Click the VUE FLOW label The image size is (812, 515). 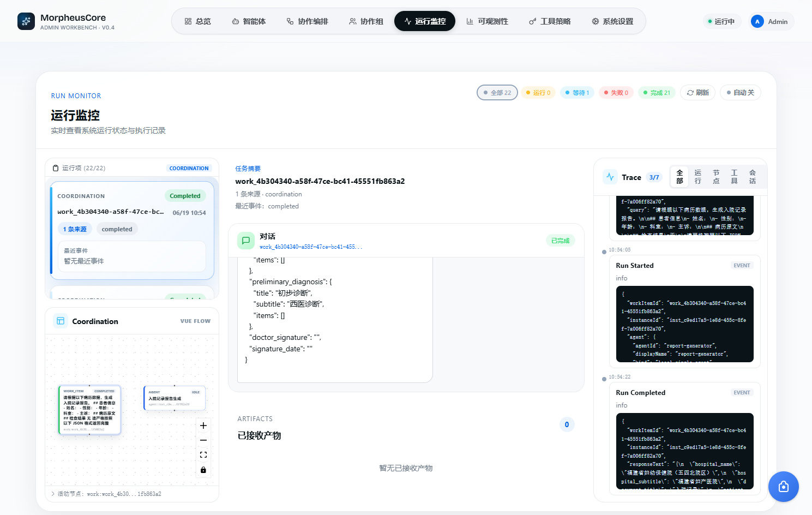pos(195,321)
